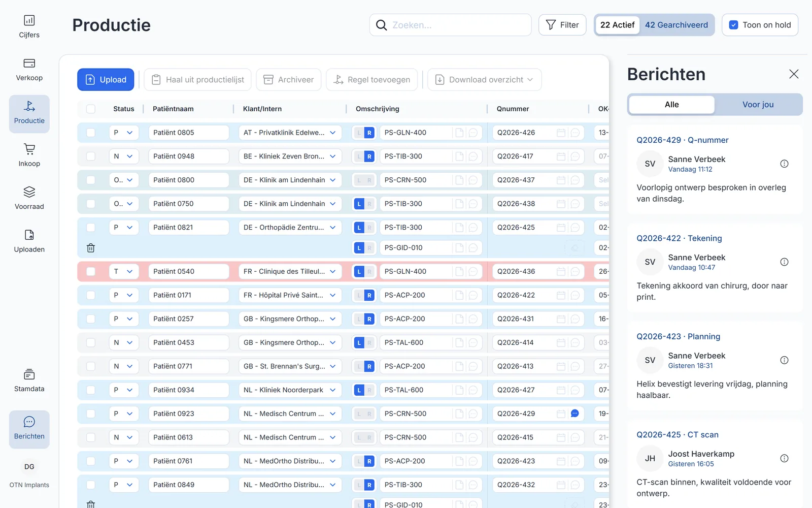Viewport: 812px width, 508px height.
Task: Tick the checkbox for Patiënt 0453
Action: click(91, 342)
